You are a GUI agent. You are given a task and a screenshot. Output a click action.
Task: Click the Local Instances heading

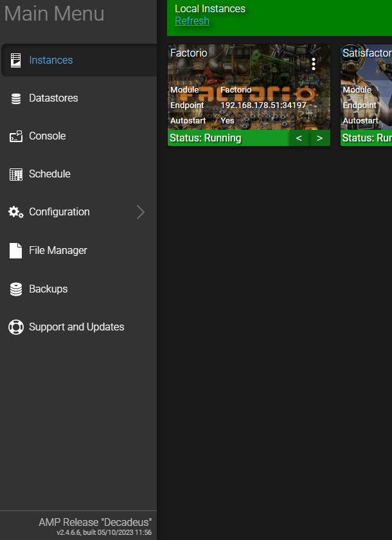(x=210, y=8)
